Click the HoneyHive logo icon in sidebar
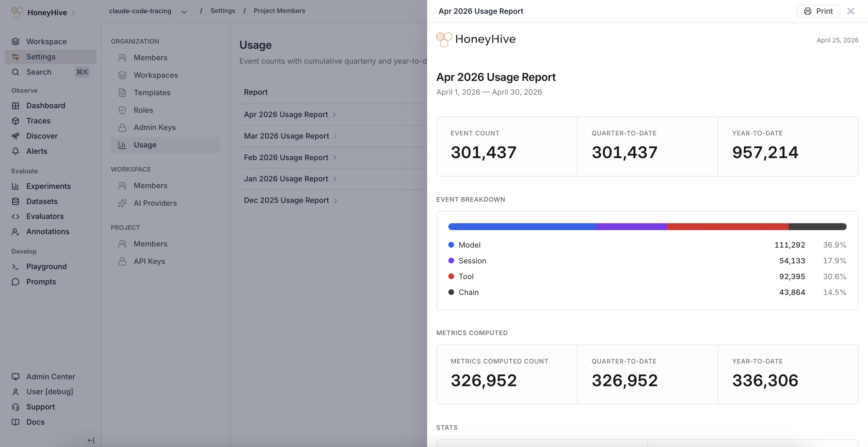 (17, 12)
